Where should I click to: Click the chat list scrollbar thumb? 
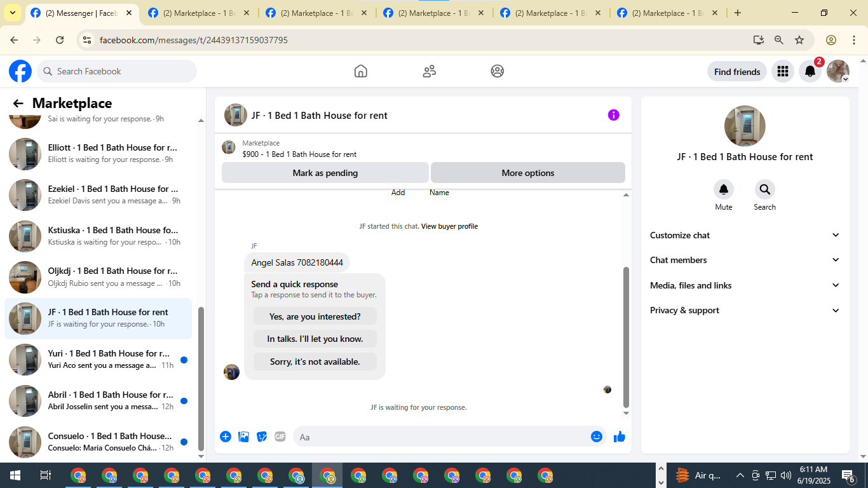click(x=201, y=378)
